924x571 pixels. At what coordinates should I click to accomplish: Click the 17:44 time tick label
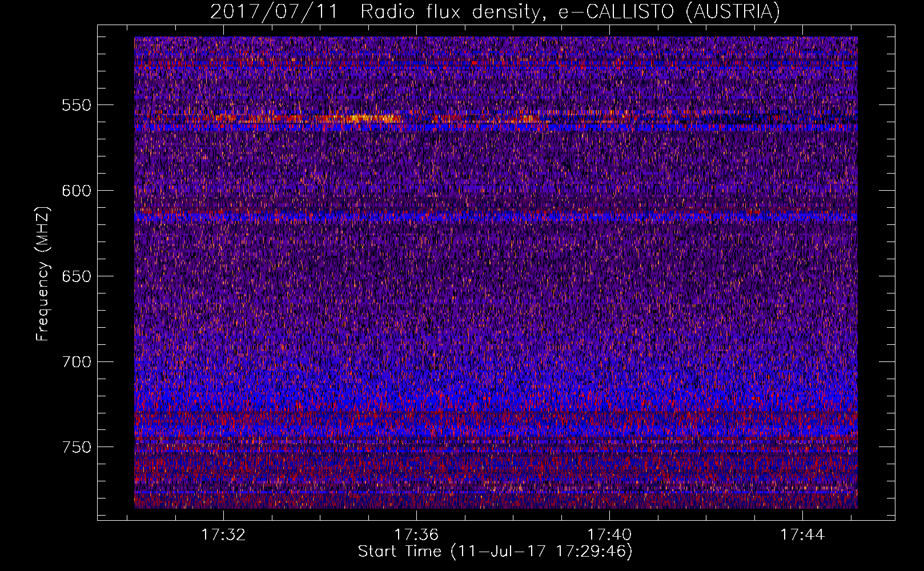click(x=802, y=534)
